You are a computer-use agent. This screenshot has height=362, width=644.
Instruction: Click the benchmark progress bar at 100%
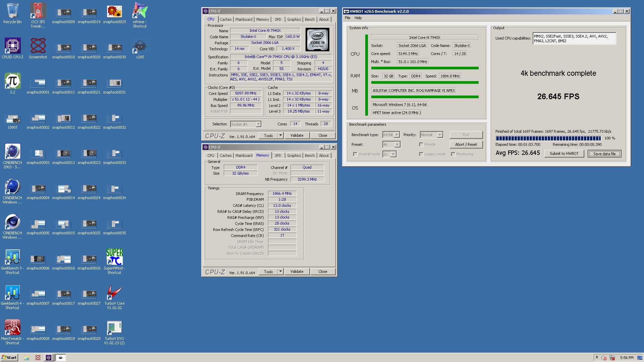click(548, 138)
